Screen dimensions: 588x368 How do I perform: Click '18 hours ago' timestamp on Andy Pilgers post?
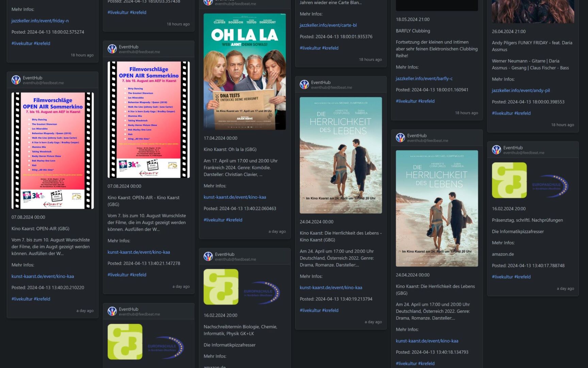[562, 125]
